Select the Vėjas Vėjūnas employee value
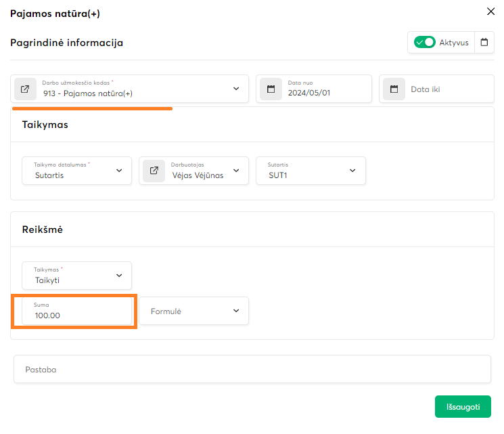The image size is (504, 434). pyautogui.click(x=198, y=175)
